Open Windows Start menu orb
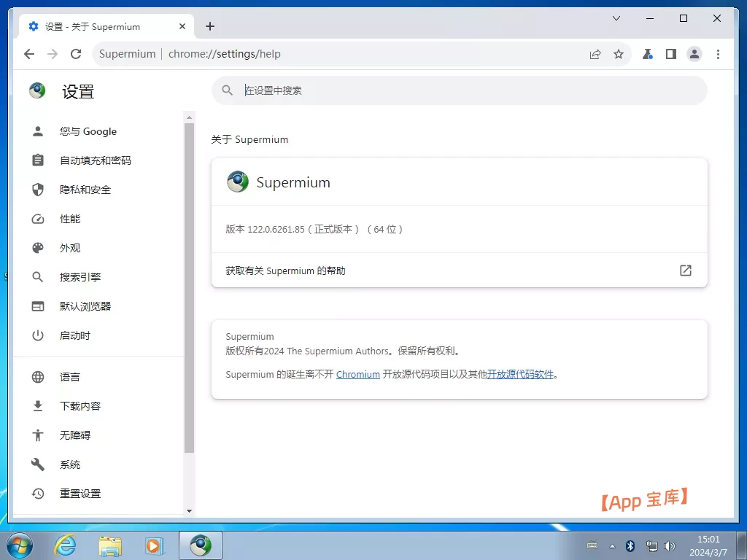This screenshot has width=747, height=560. tap(18, 545)
